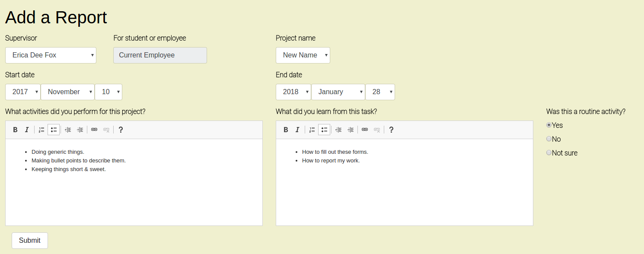Click inside the learning text area

pos(404,194)
